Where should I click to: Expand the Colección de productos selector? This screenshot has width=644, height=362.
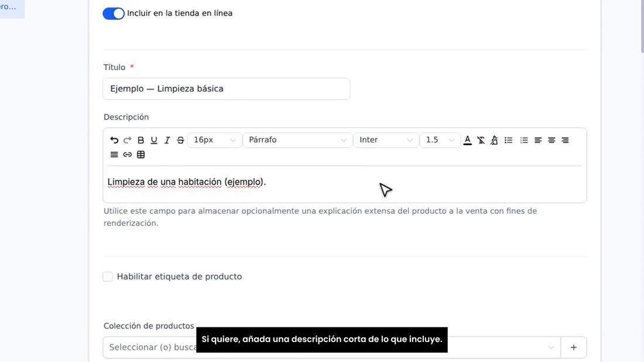pyautogui.click(x=332, y=347)
